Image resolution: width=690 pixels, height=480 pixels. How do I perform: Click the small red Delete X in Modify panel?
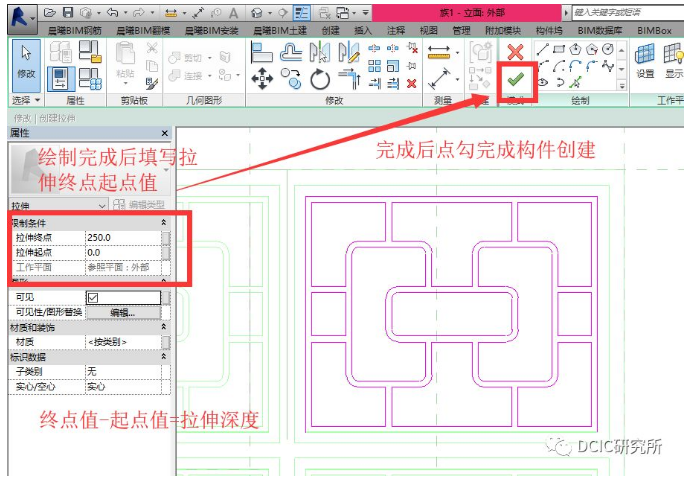pos(412,83)
